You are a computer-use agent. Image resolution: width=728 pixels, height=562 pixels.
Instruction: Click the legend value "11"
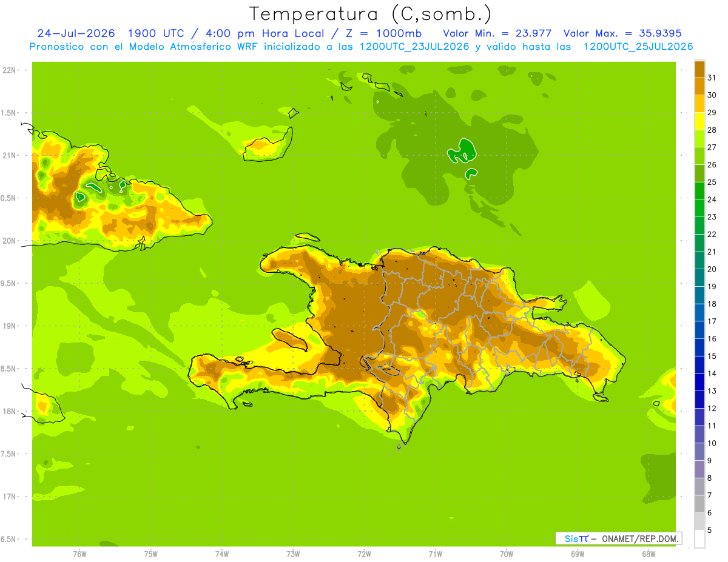click(712, 426)
